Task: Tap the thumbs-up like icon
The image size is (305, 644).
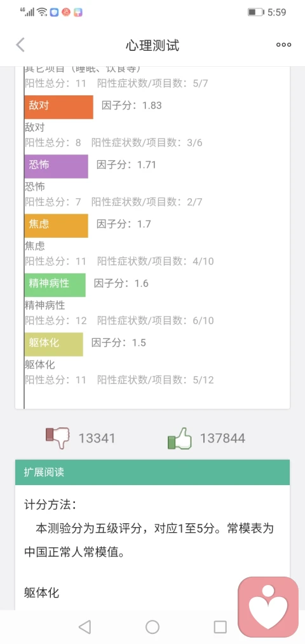Action: click(x=180, y=438)
